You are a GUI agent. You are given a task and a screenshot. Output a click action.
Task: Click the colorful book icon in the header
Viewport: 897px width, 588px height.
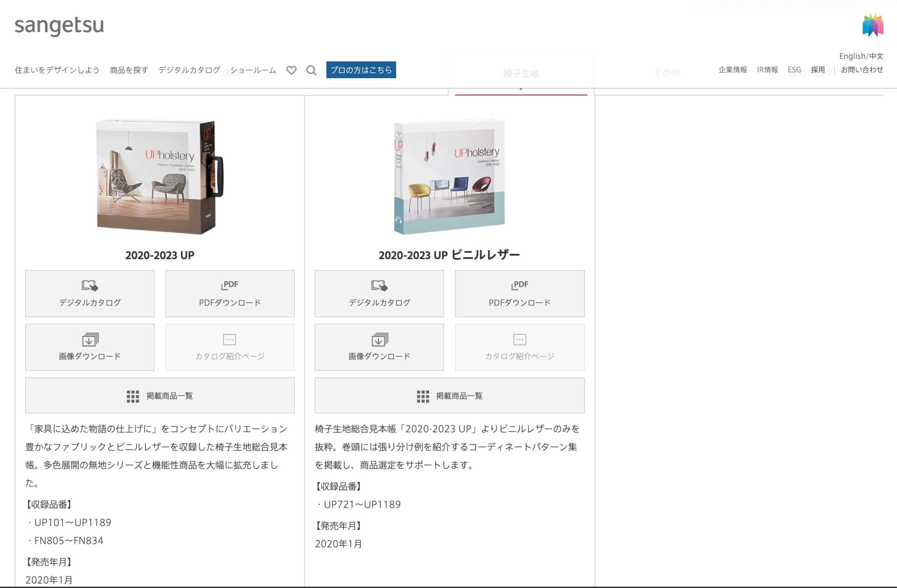click(x=873, y=25)
